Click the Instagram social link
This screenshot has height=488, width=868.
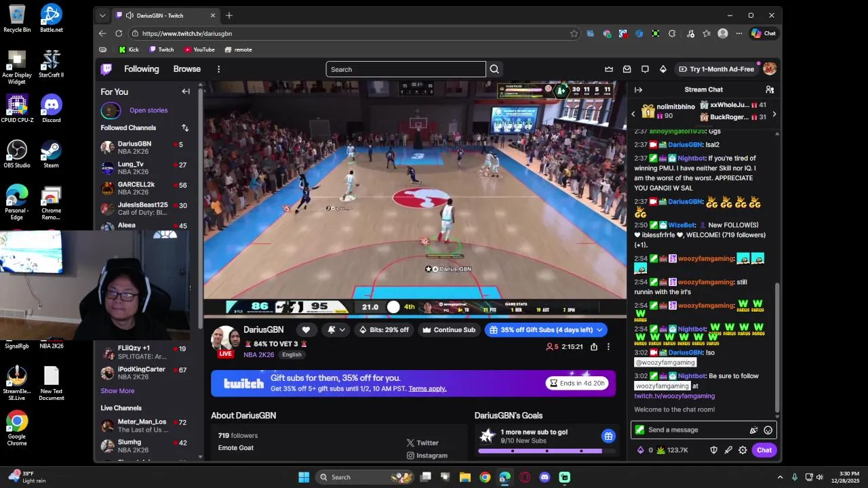pyautogui.click(x=427, y=455)
